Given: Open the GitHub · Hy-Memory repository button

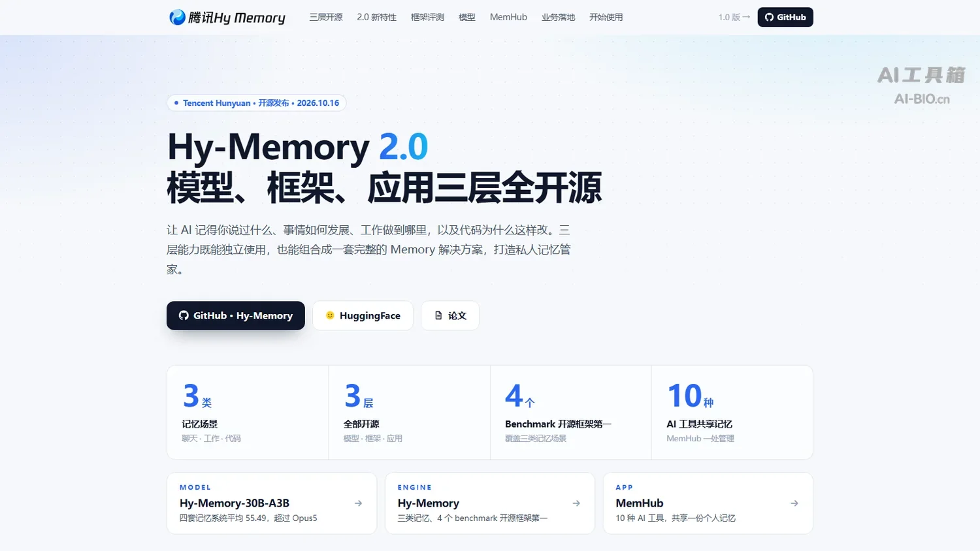Looking at the screenshot, I should tap(236, 315).
